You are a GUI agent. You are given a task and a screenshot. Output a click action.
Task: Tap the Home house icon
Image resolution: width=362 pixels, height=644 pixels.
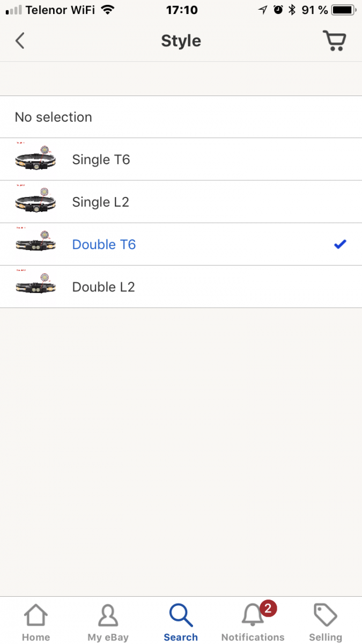pyautogui.click(x=36, y=616)
